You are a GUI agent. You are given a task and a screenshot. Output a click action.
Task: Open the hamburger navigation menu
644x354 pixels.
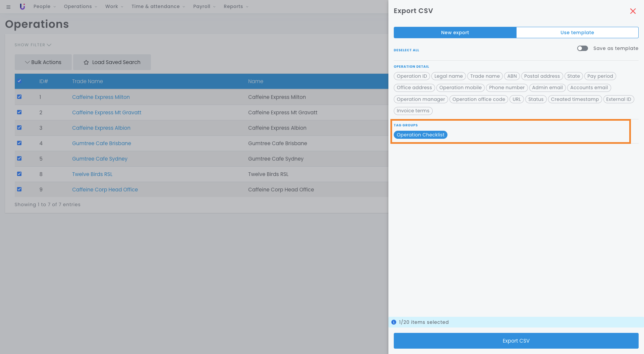tap(8, 7)
